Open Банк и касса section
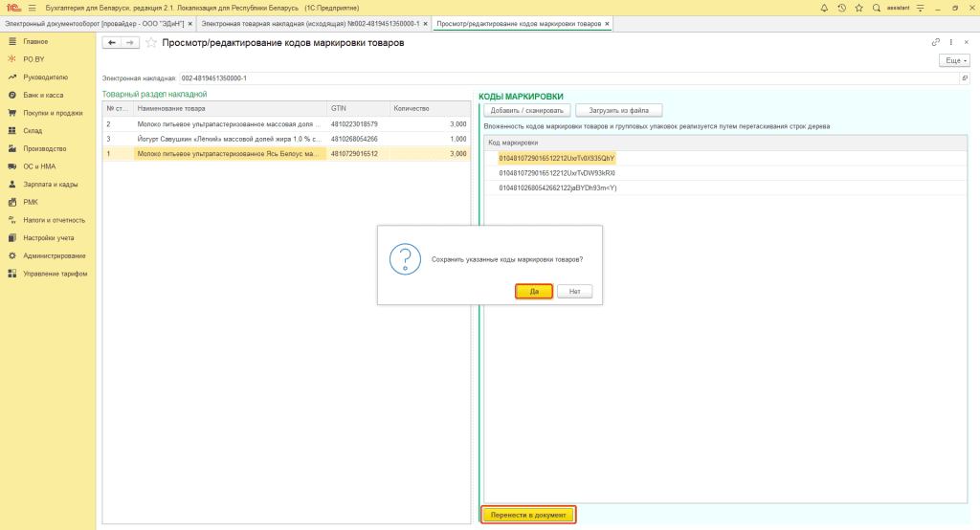The height and width of the screenshot is (530, 980). (43, 95)
